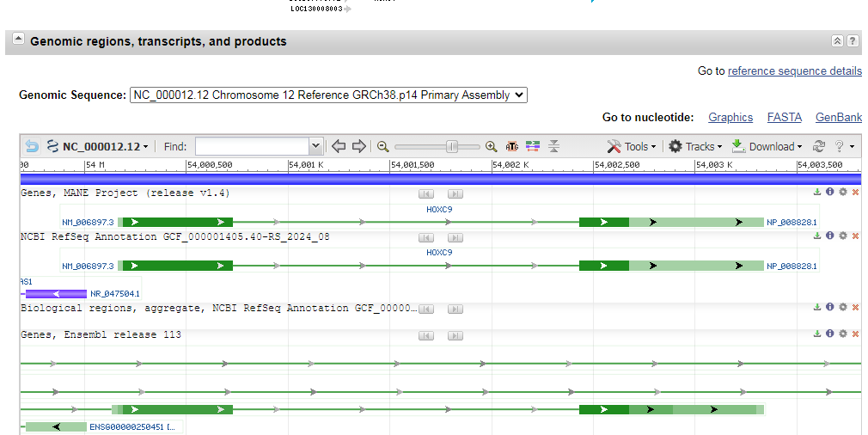The image size is (868, 435).
Task: Click NM_006897.3 label in NCBI RefSeq track
Action: 88,267
